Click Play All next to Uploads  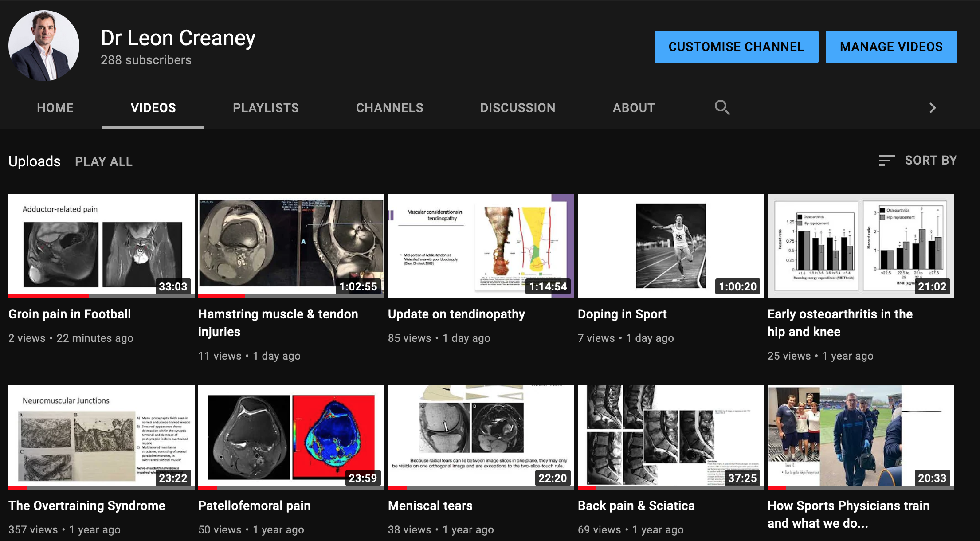tap(104, 161)
